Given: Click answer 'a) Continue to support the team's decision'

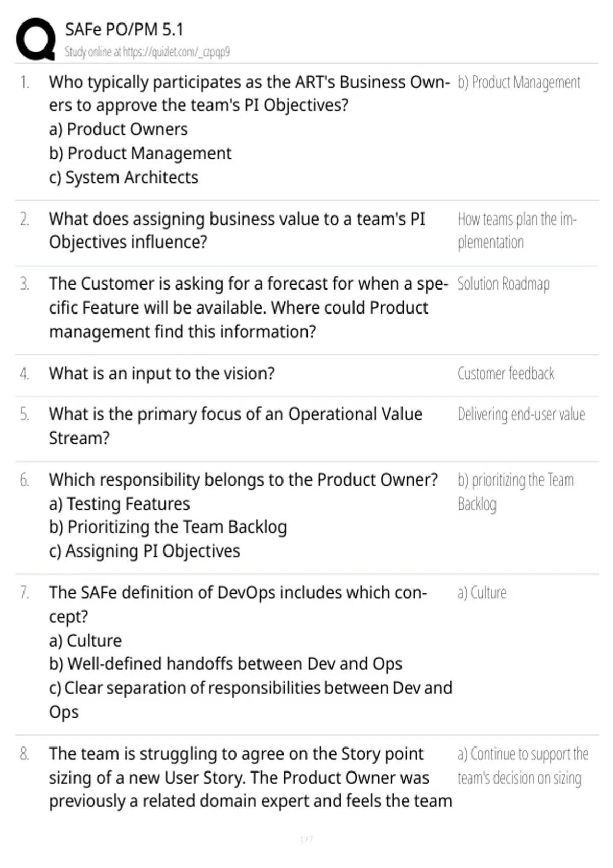Looking at the screenshot, I should [523, 766].
